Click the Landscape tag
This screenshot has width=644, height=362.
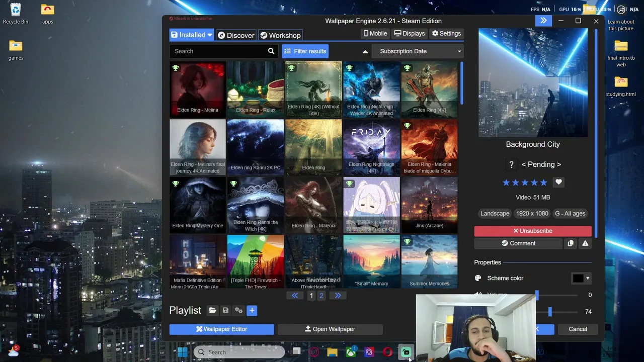click(495, 214)
